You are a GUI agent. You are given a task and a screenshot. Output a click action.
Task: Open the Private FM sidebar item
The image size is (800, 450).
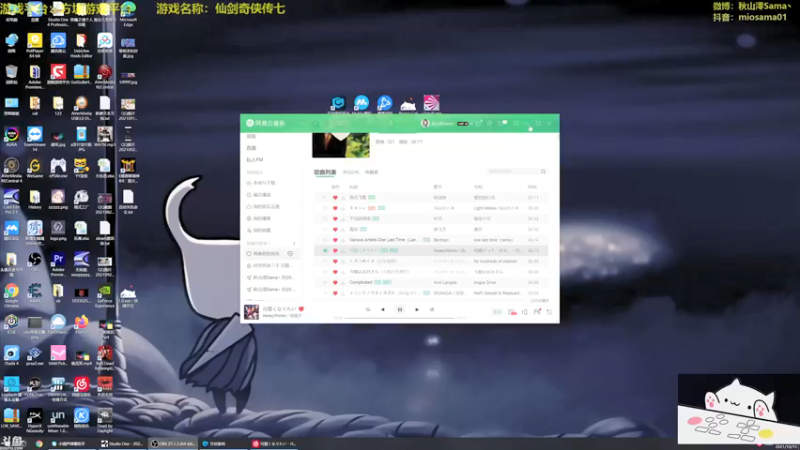[255, 160]
